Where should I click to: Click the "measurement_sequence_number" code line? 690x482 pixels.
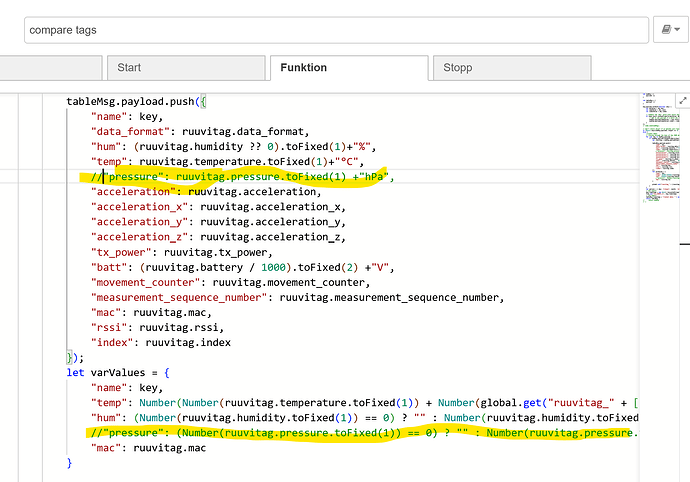coord(290,298)
